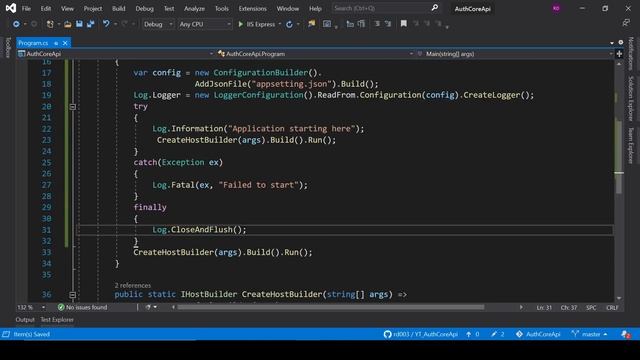Image resolution: width=640 pixels, height=360 pixels.
Task: Refresh browser link icon in toolbar
Action: (x=289, y=24)
